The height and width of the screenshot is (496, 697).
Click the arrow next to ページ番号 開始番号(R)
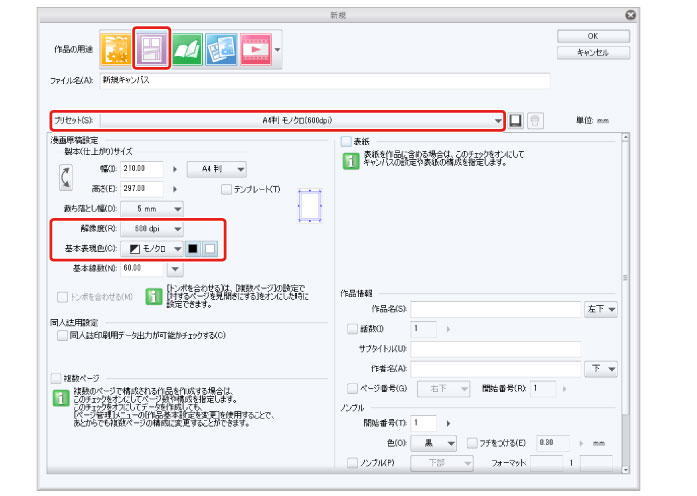click(x=565, y=389)
